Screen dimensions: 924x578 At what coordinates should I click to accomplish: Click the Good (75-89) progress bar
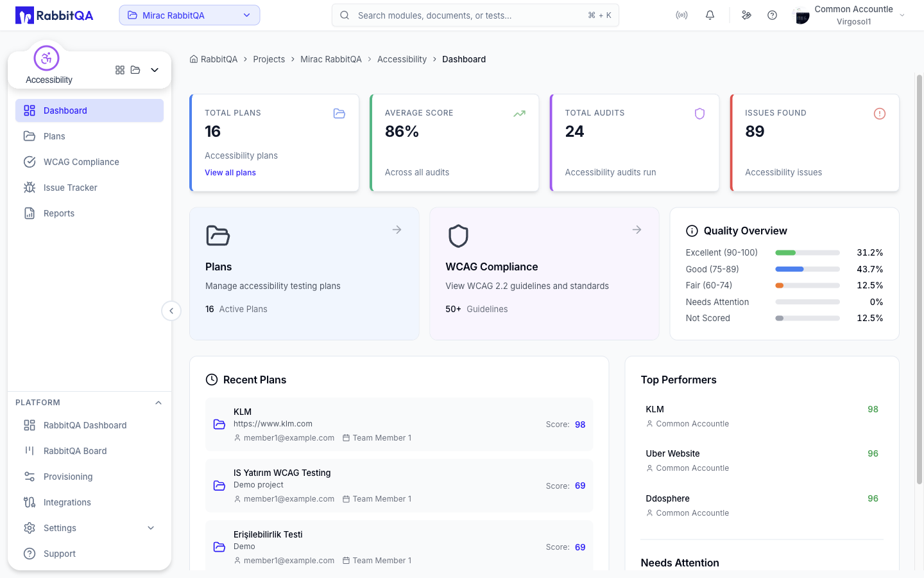(x=807, y=269)
